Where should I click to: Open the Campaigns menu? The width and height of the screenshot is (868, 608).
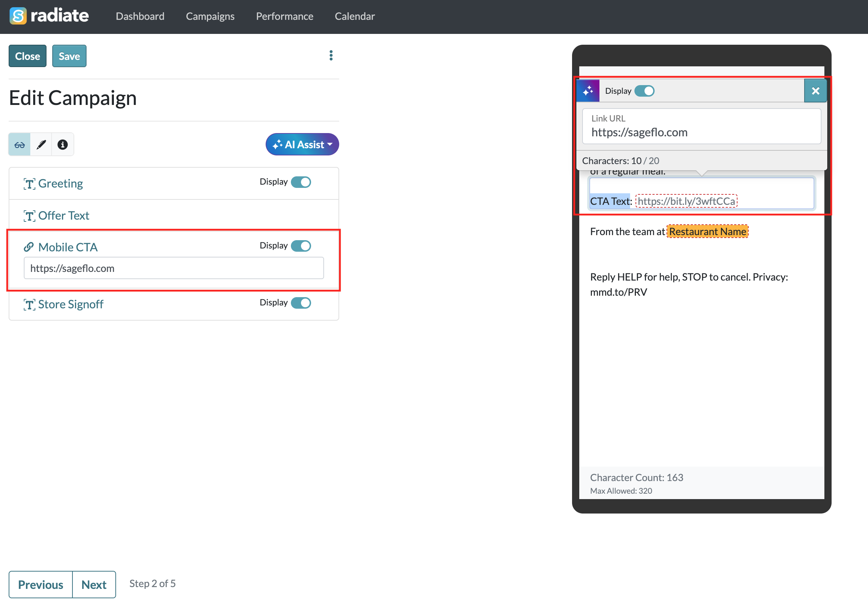pos(210,16)
